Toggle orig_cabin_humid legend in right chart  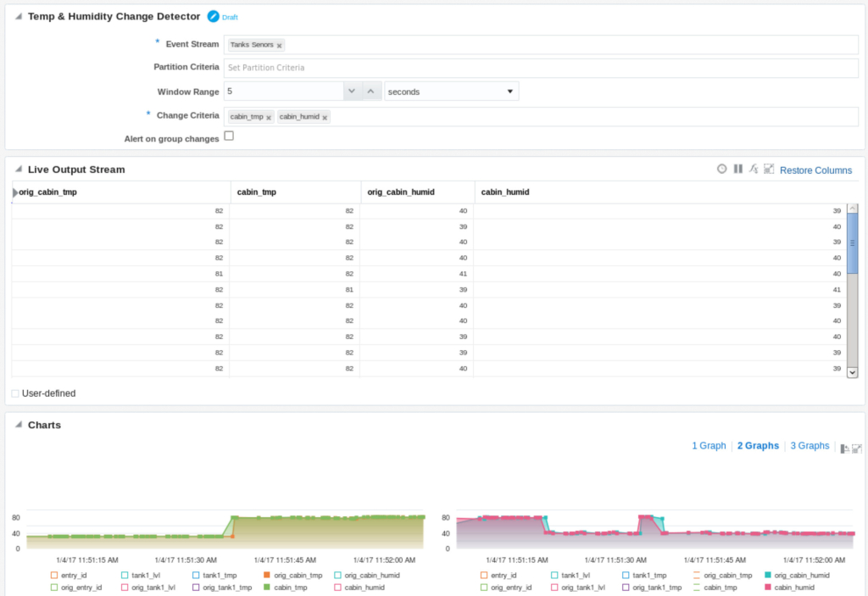797,575
